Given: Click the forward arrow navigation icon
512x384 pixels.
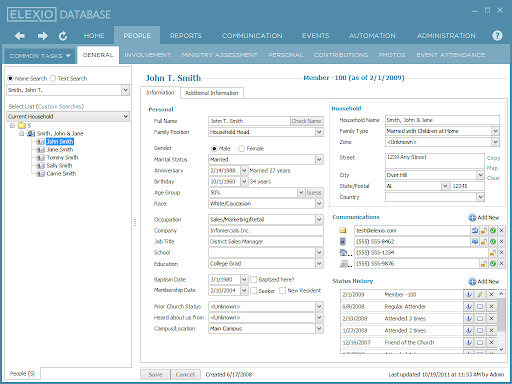Looking at the screenshot, I should 43,36.
